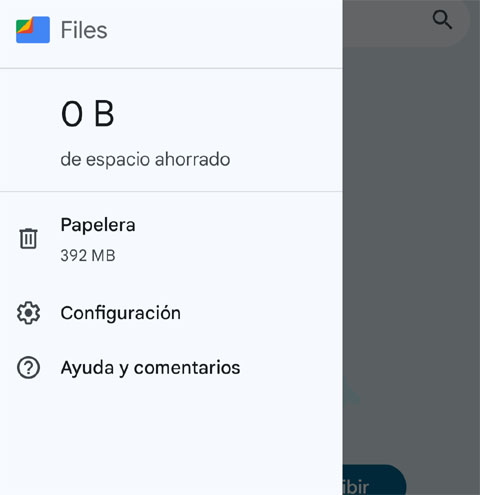Click the partially hidden Recibir button
The width and height of the screenshot is (480, 495).
(x=373, y=480)
